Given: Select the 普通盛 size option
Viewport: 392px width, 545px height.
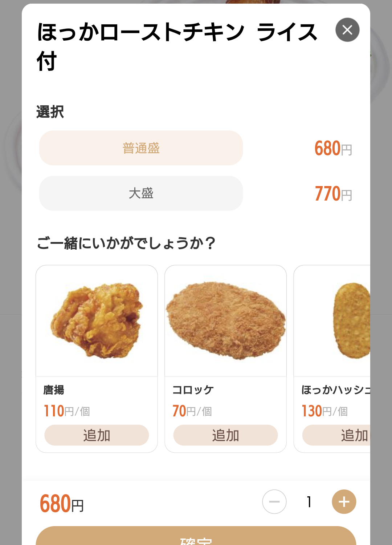Looking at the screenshot, I should (x=141, y=148).
